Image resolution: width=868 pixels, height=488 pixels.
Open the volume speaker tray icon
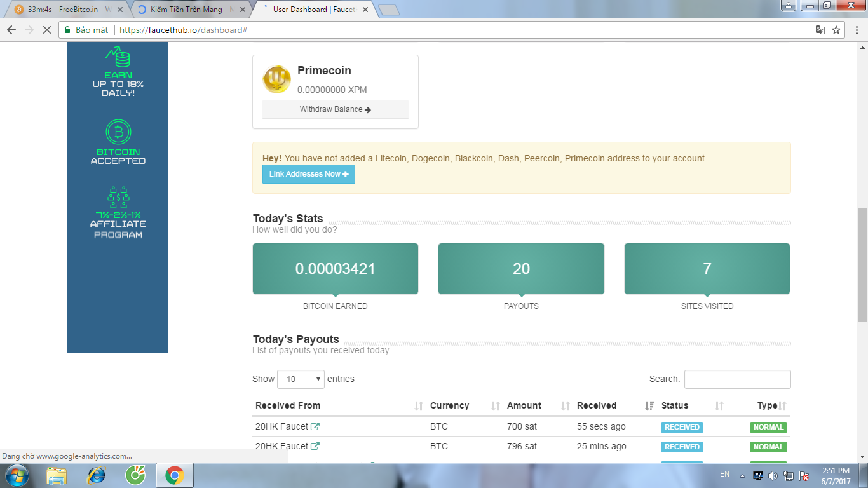click(x=773, y=475)
